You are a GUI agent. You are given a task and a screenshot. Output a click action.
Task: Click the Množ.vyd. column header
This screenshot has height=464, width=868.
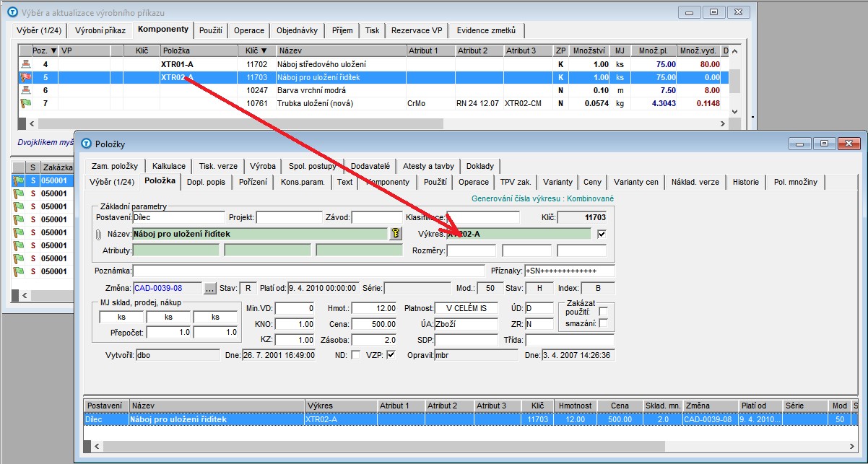pos(698,51)
